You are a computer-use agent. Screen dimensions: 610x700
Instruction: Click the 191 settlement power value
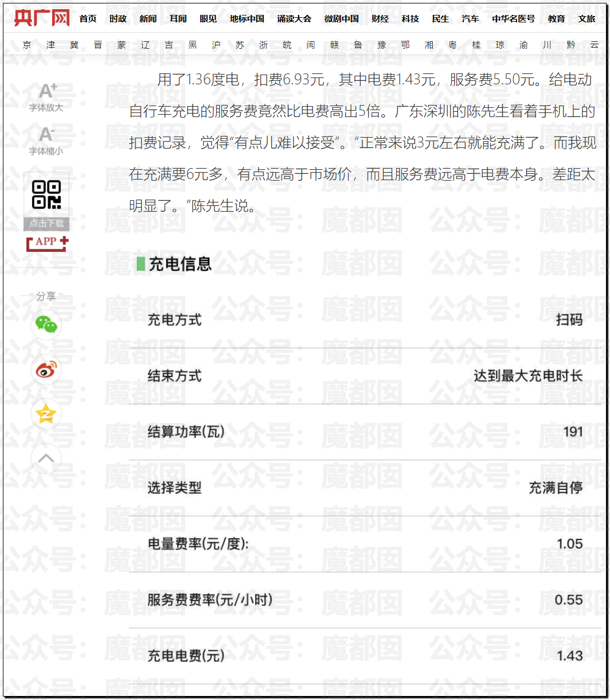[573, 431]
